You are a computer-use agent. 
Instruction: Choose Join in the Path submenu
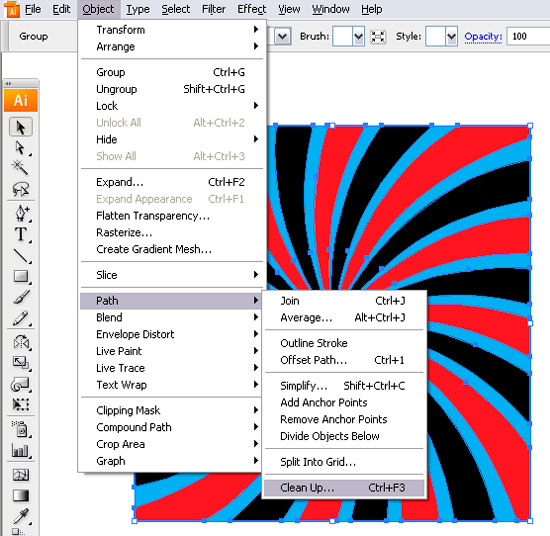tap(344, 301)
